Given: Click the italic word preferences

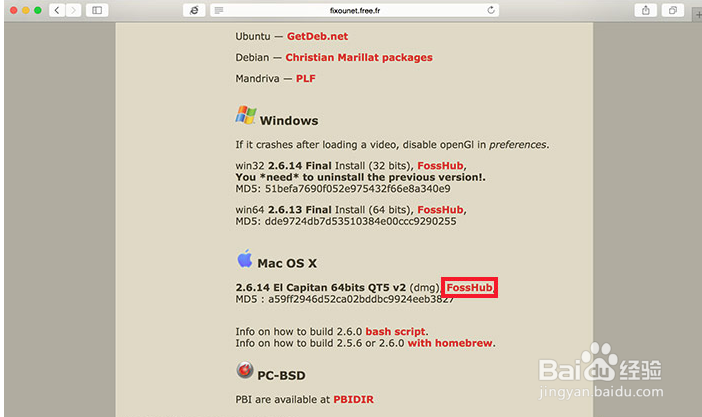Looking at the screenshot, I should pos(518,145).
